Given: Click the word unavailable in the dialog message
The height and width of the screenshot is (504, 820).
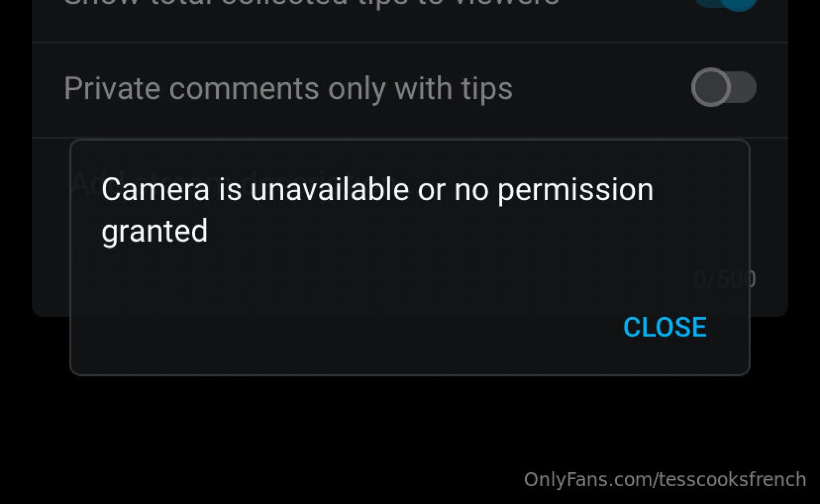Looking at the screenshot, I should (x=329, y=189).
